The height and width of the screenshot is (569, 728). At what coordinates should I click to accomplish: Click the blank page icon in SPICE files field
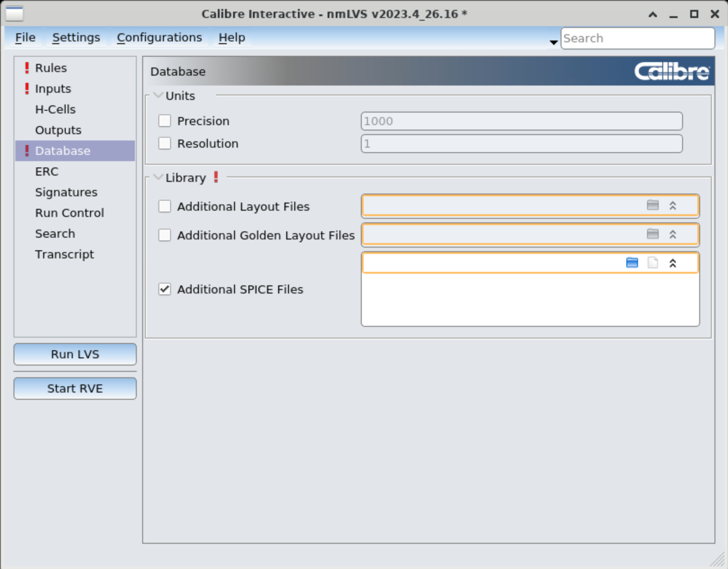tap(652, 263)
